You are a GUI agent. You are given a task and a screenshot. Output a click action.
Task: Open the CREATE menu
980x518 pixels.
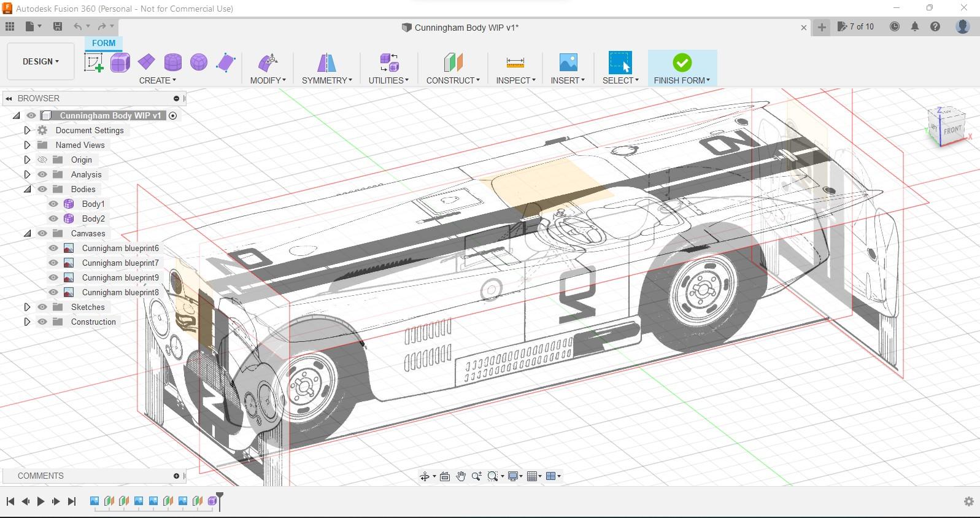[158, 80]
